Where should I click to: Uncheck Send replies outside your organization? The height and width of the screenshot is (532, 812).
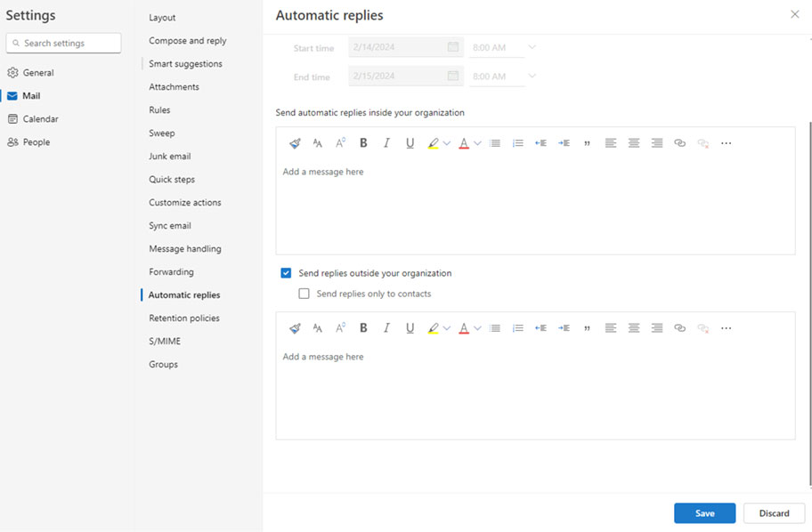286,273
